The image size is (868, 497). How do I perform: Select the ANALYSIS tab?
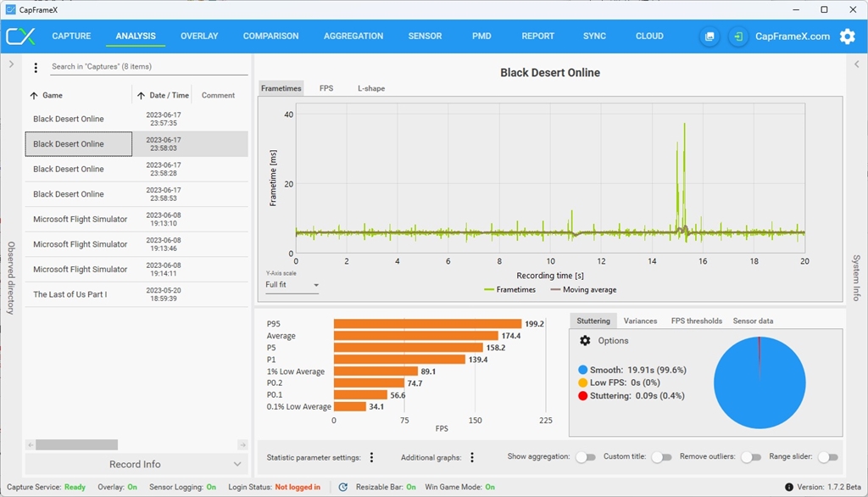click(136, 36)
